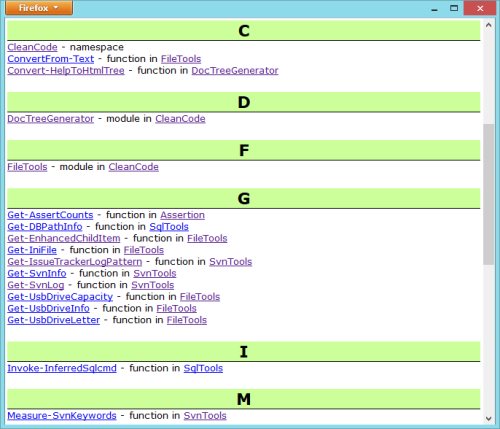
Task: Close the Firefox window
Action: pos(480,8)
